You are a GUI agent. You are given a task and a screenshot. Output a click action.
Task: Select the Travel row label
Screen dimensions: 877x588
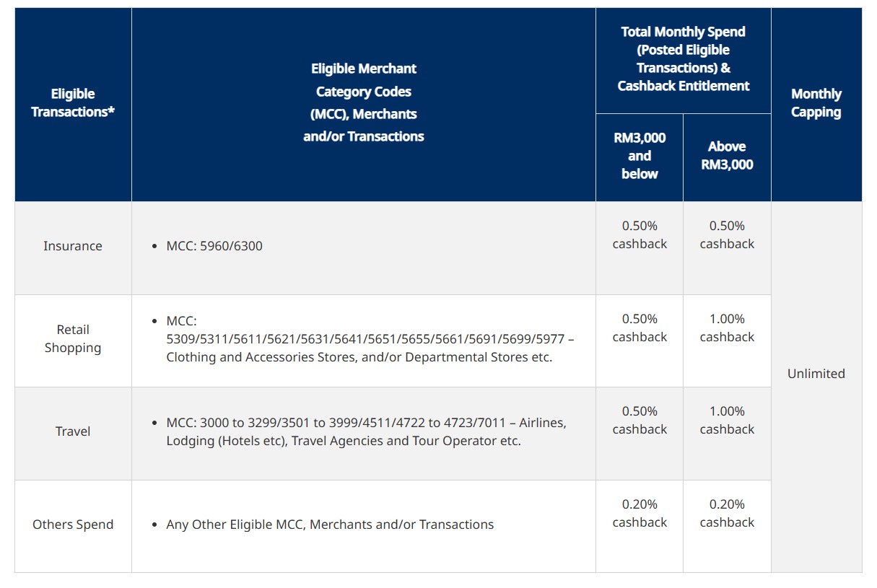[73, 431]
